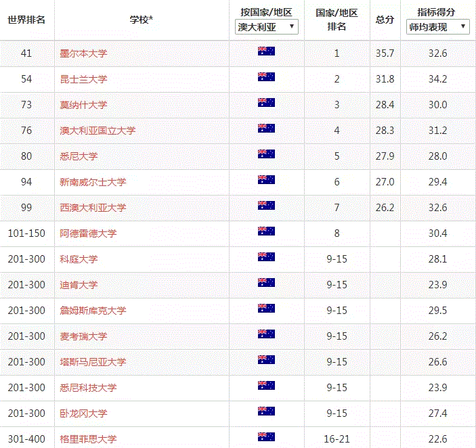
Task: Open the 科廷大学 link
Action: tap(79, 259)
